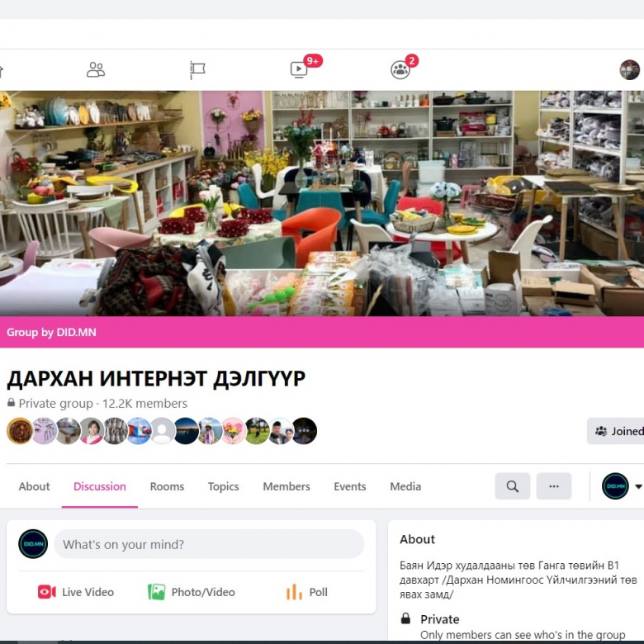Screen dimensions: 644x644
Task: Open the Events tab
Action: point(349,486)
